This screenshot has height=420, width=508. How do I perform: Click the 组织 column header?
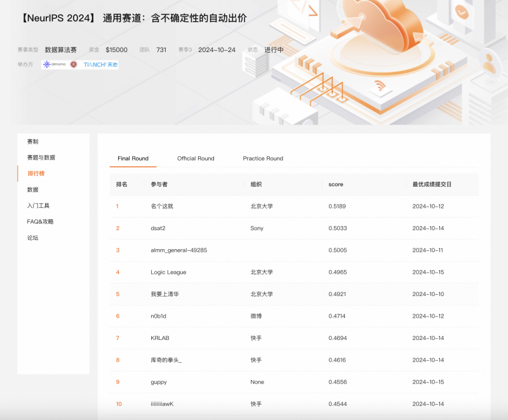[256, 184]
